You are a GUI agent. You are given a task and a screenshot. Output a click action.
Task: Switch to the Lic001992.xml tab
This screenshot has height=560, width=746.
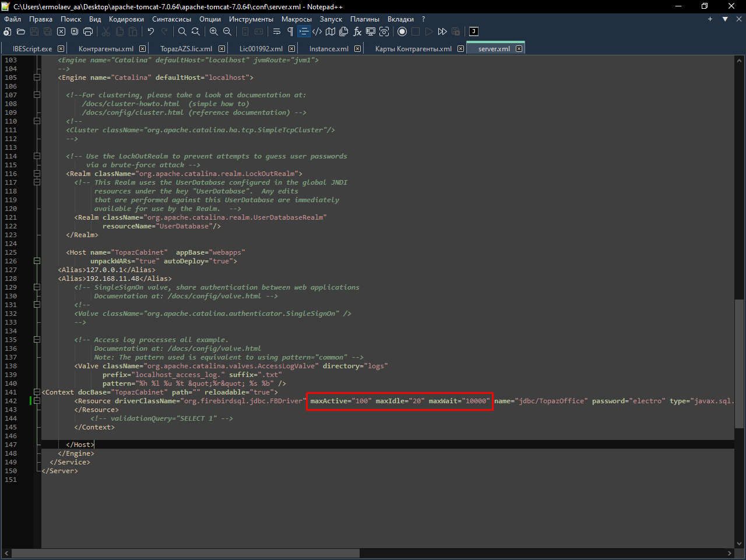click(261, 49)
